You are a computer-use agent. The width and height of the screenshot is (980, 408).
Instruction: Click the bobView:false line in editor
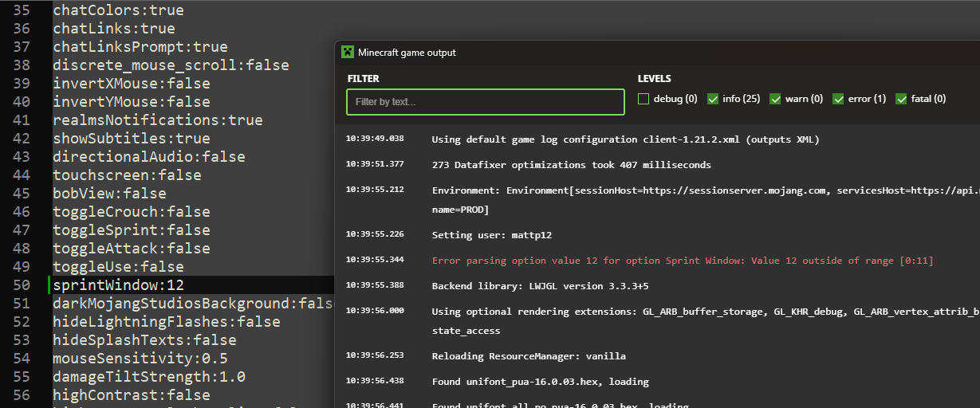tap(110, 194)
